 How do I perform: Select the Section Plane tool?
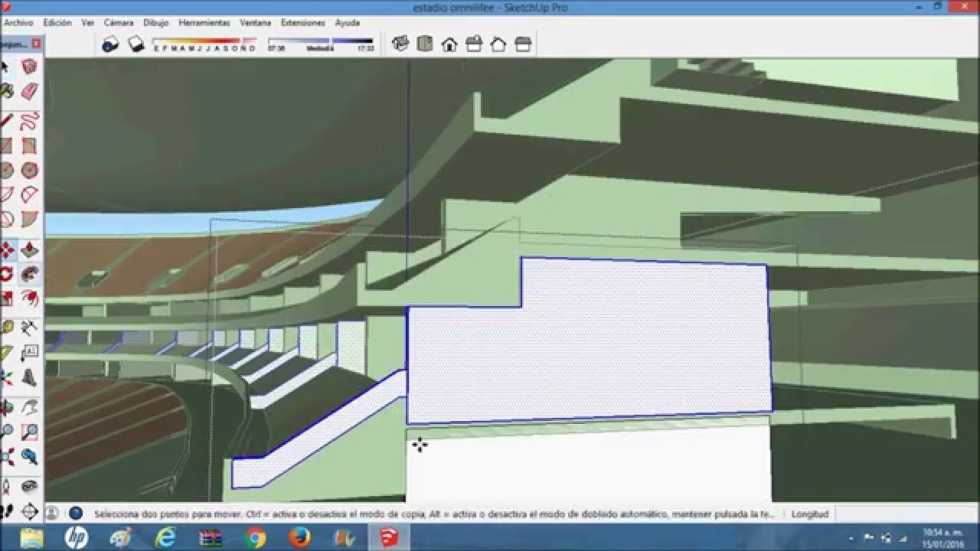[30, 511]
